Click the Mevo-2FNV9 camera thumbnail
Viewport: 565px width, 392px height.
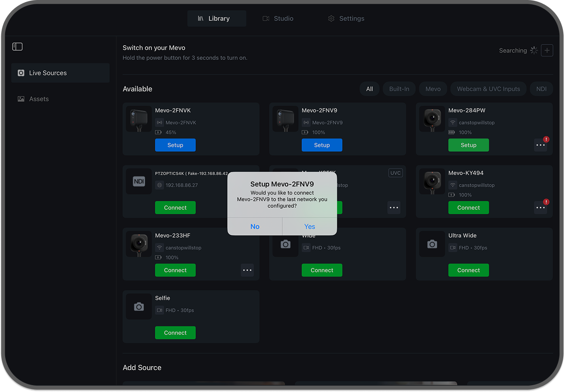coord(286,119)
